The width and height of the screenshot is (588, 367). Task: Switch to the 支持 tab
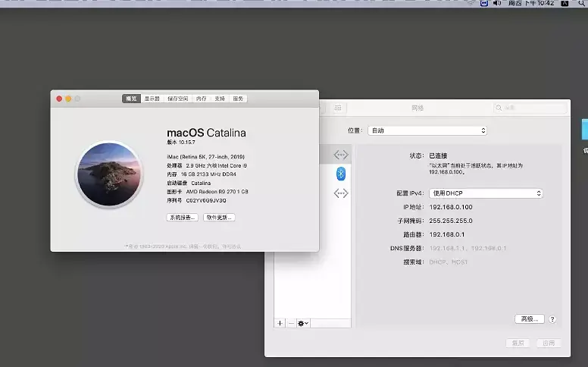click(220, 99)
